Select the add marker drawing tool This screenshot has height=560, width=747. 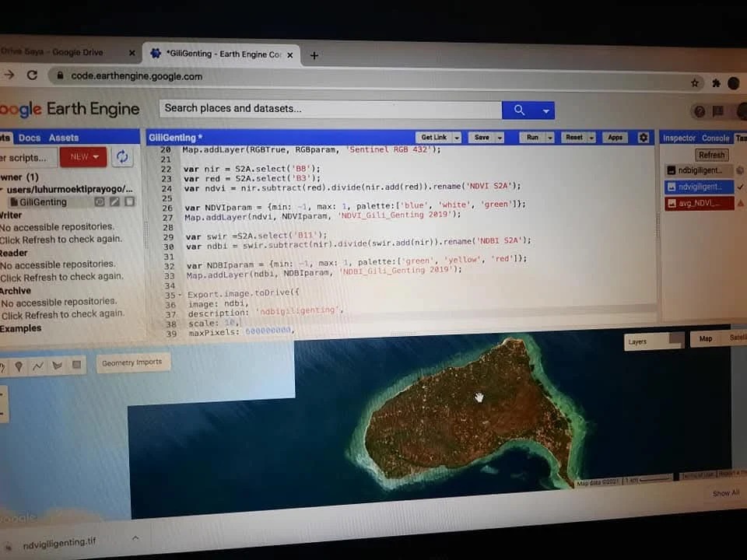[19, 366]
